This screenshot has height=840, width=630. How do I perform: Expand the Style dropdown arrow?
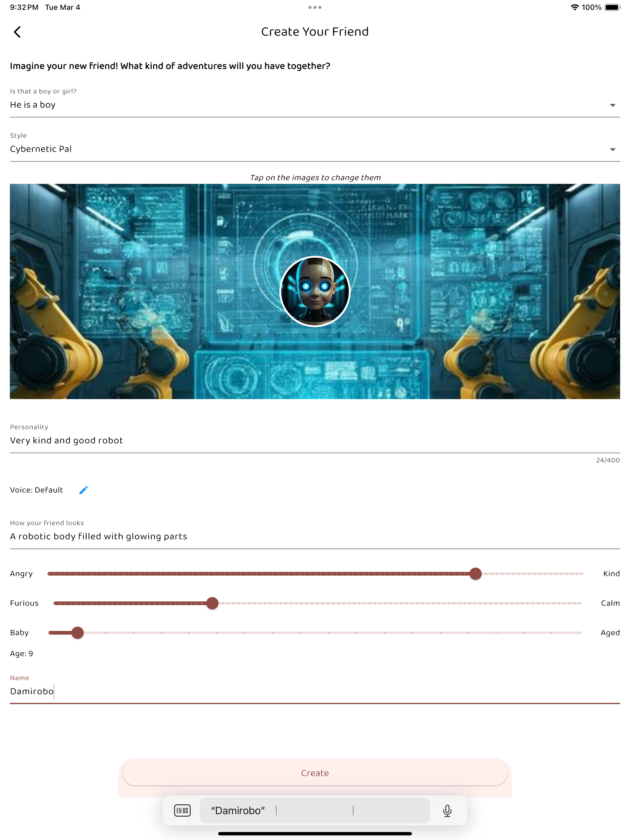(612, 149)
